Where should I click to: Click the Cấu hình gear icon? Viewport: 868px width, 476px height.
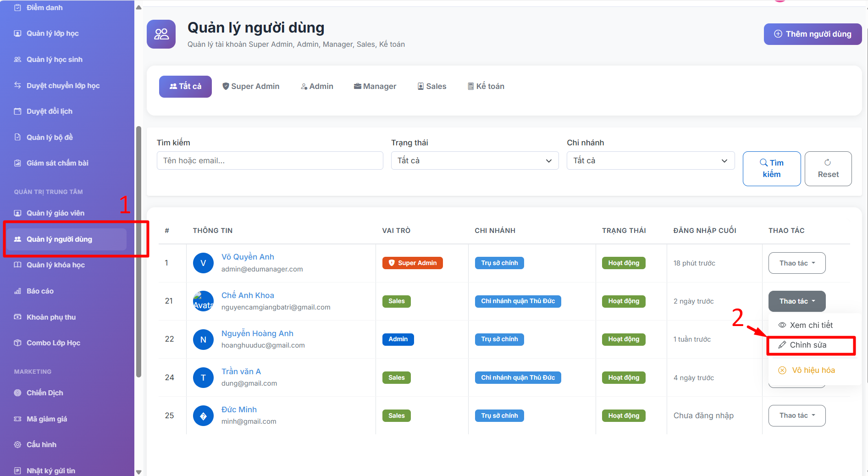[17, 445]
